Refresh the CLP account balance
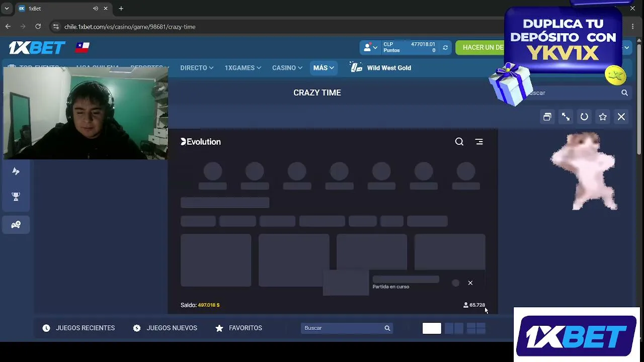Image resolution: width=644 pixels, height=362 pixels. (445, 48)
